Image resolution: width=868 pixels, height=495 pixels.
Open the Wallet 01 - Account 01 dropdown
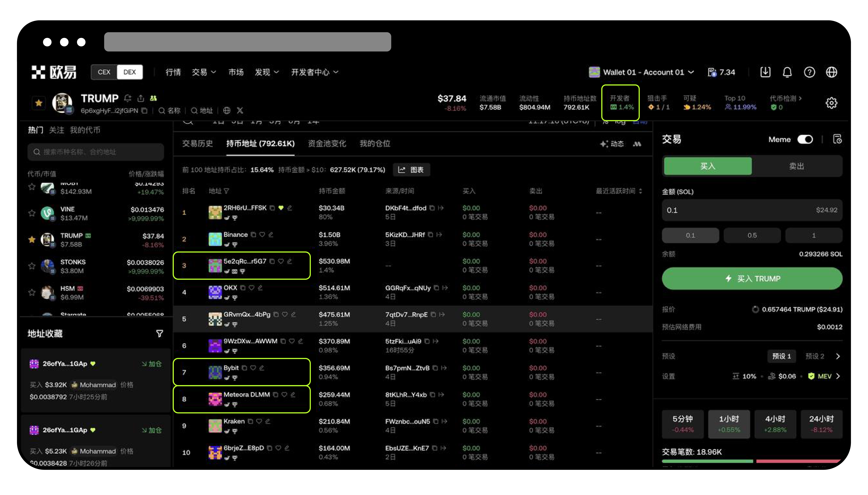coord(641,72)
